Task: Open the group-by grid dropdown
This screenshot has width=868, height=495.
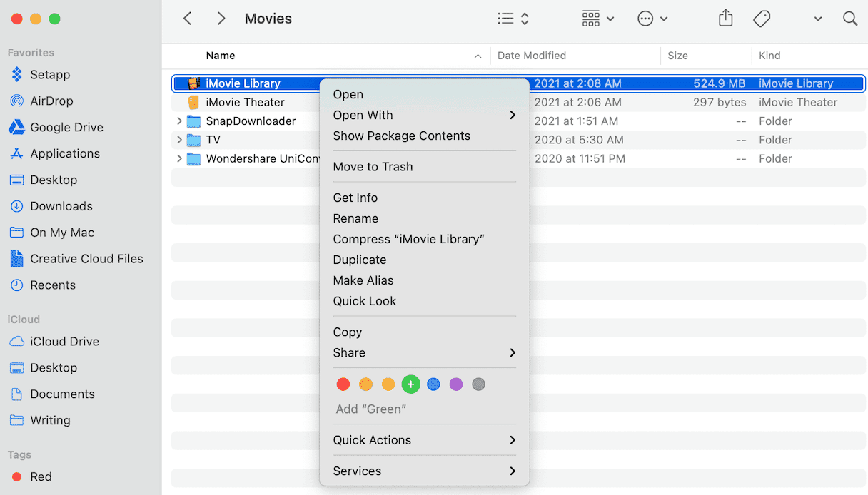Action: click(x=597, y=19)
